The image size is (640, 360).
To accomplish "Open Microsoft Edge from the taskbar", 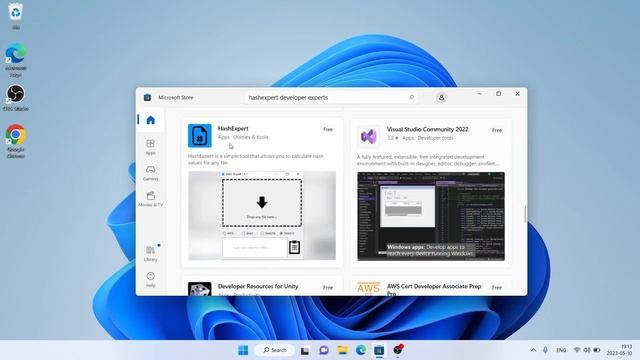I will (x=361, y=350).
